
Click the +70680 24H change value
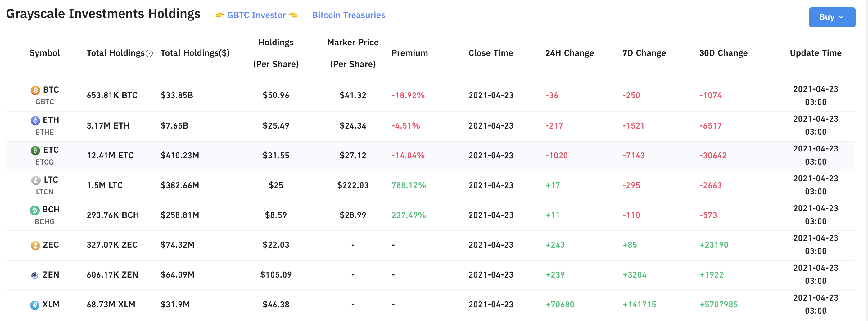(560, 305)
